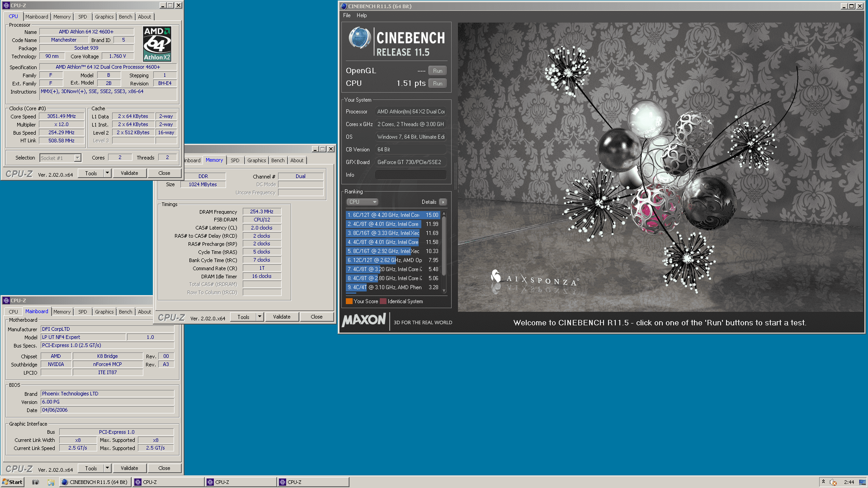This screenshot has width=868, height=488.
Task: Switch to Mainboard tab in top CPU-Z
Action: point(37,17)
